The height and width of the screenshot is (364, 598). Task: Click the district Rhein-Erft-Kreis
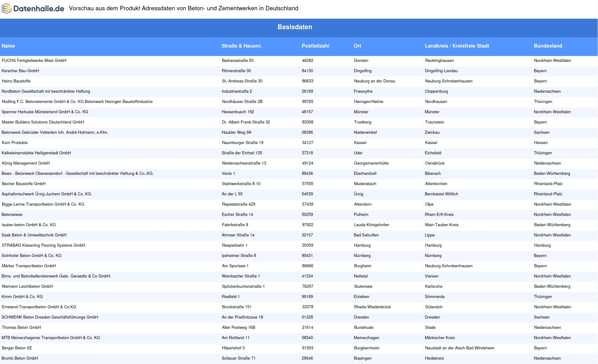click(x=439, y=215)
